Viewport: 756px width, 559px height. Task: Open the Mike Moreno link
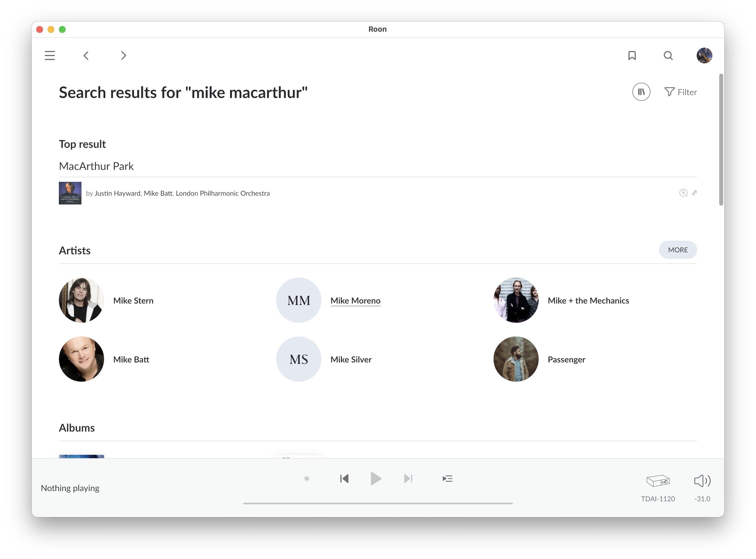click(355, 301)
